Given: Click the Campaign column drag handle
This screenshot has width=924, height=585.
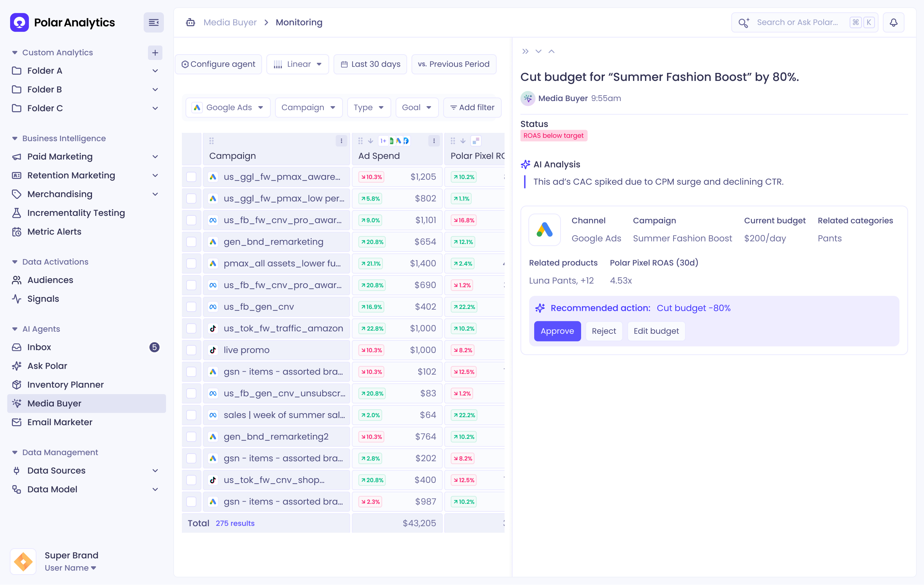Looking at the screenshot, I should pyautogui.click(x=212, y=141).
